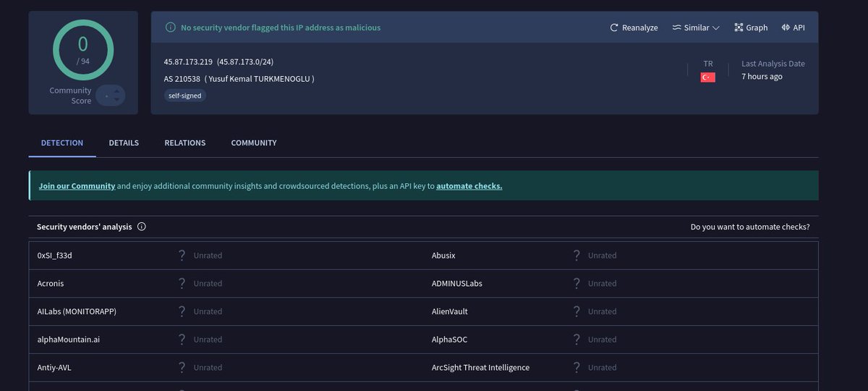
Task: Click the Antiy-AVL vendor name
Action: [54, 367]
